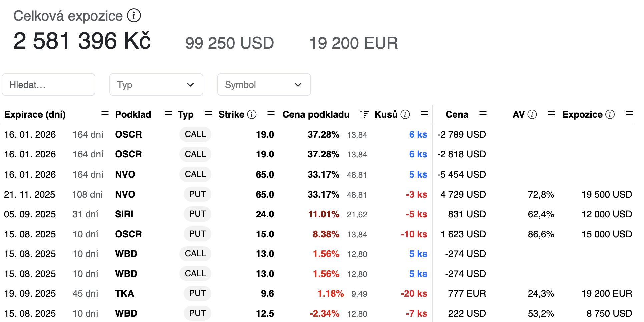Screen dimensions: 644x322
Task: Click "11.01%" in SIRI row
Action: point(324,214)
